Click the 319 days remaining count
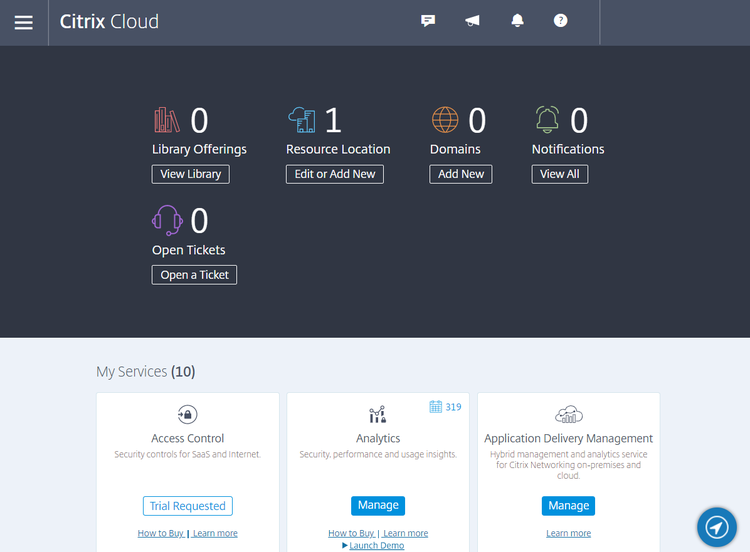The height and width of the screenshot is (552, 750). (453, 407)
